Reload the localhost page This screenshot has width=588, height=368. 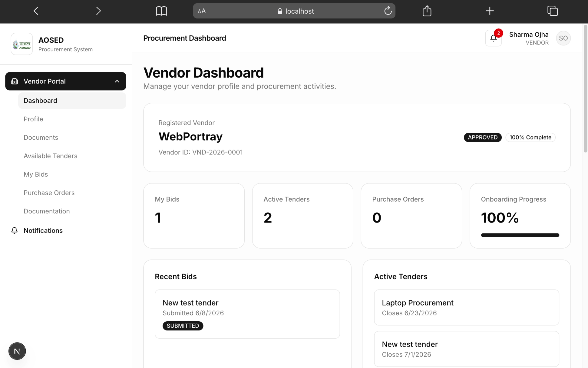coord(388,11)
